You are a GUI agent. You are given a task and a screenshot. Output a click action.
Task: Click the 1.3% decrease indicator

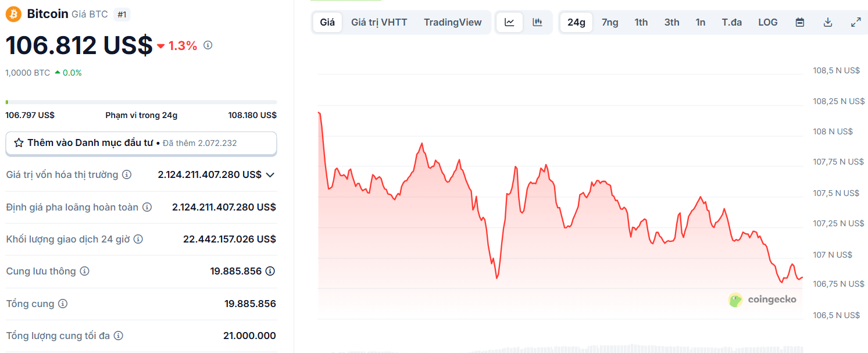[177, 45]
